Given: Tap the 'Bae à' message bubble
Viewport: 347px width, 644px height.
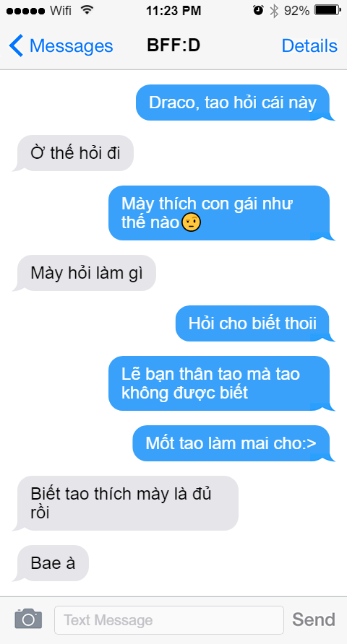Looking at the screenshot, I should pos(51,563).
